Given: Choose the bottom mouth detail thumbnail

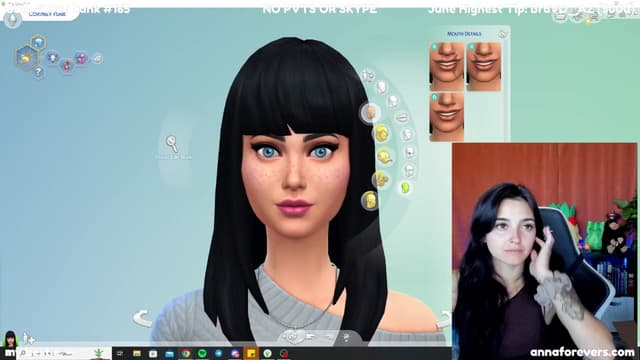Looking at the screenshot, I should coord(447,117).
